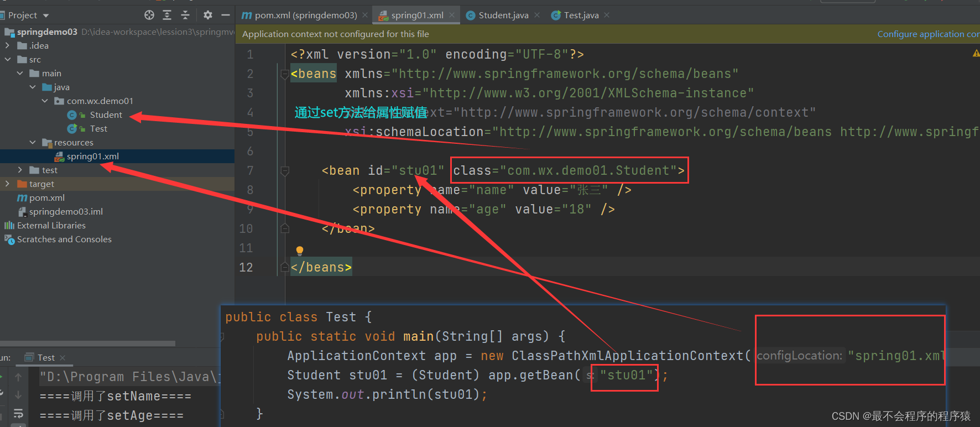980x427 pixels.
Task: Collapse the java folder
Action: (33, 87)
